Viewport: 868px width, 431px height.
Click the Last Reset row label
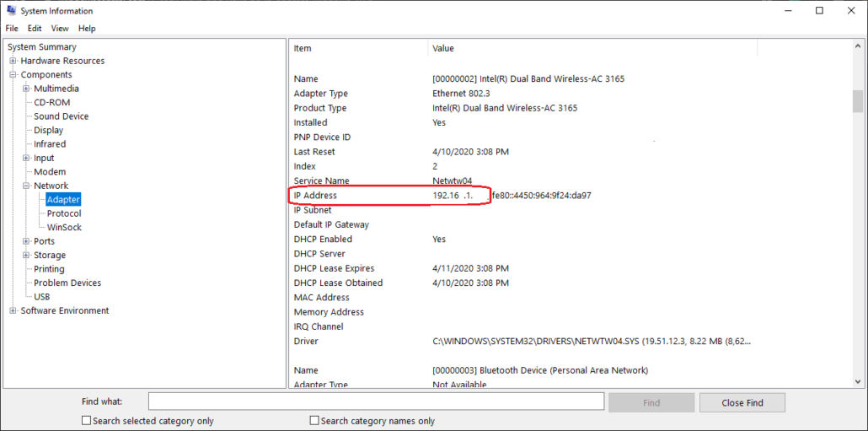point(314,152)
